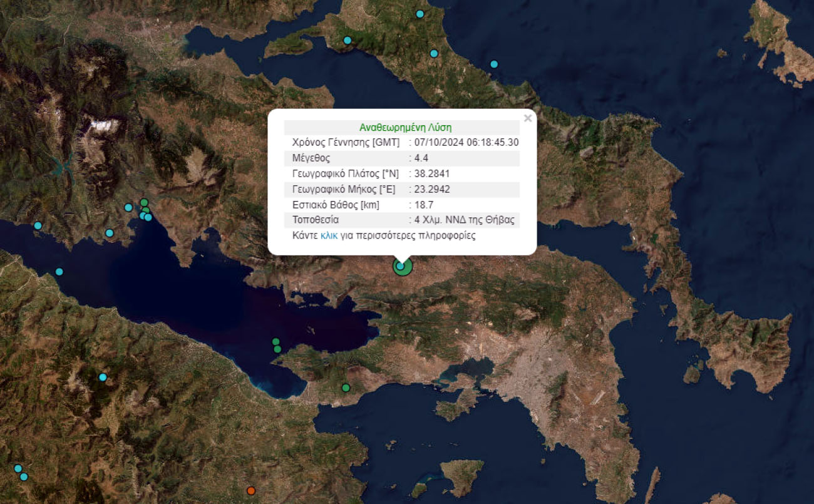Click the longitude value 23.2942
This screenshot has height=504, width=814.
click(432, 189)
